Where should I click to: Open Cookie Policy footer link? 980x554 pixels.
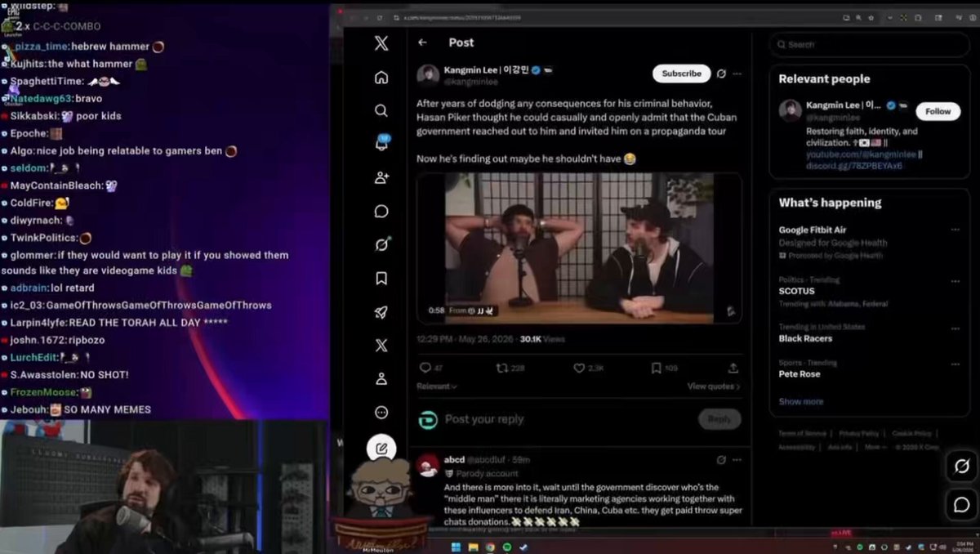coord(911,433)
